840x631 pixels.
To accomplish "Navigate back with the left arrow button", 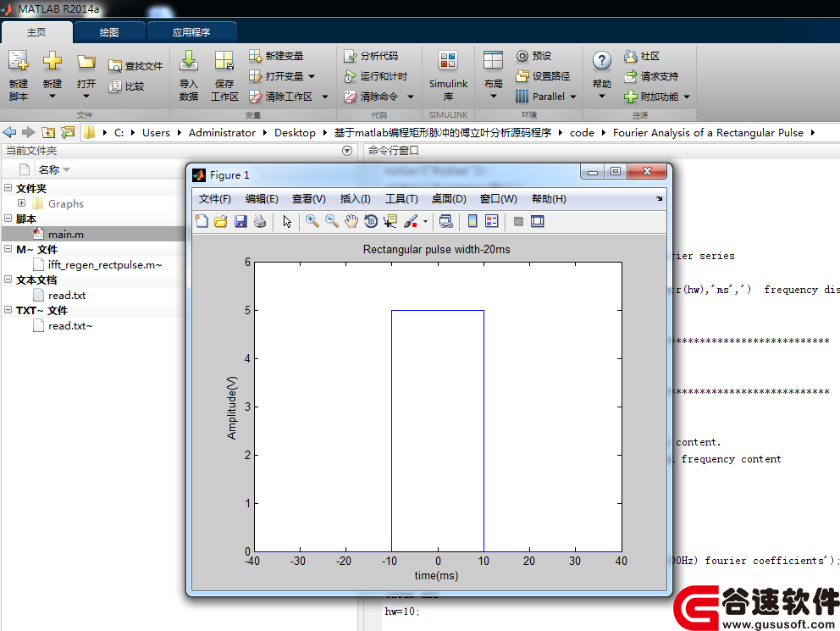I will (x=9, y=132).
